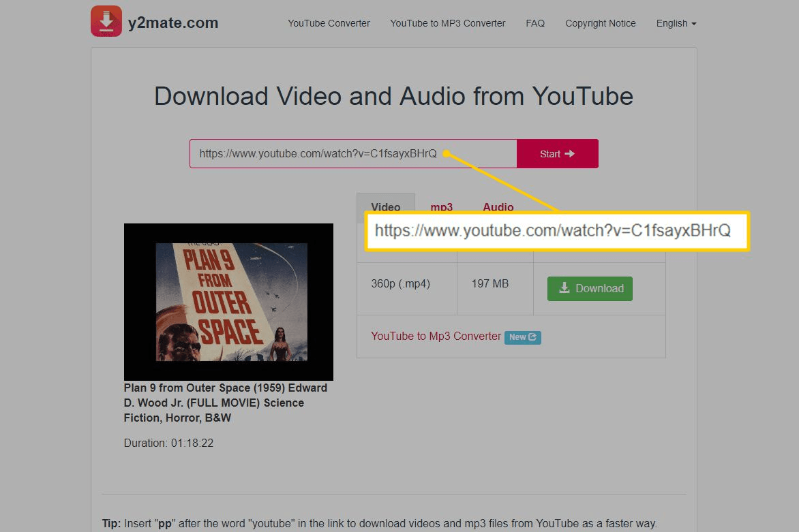Expand the English language dropdown
The image size is (799, 532).
(676, 23)
